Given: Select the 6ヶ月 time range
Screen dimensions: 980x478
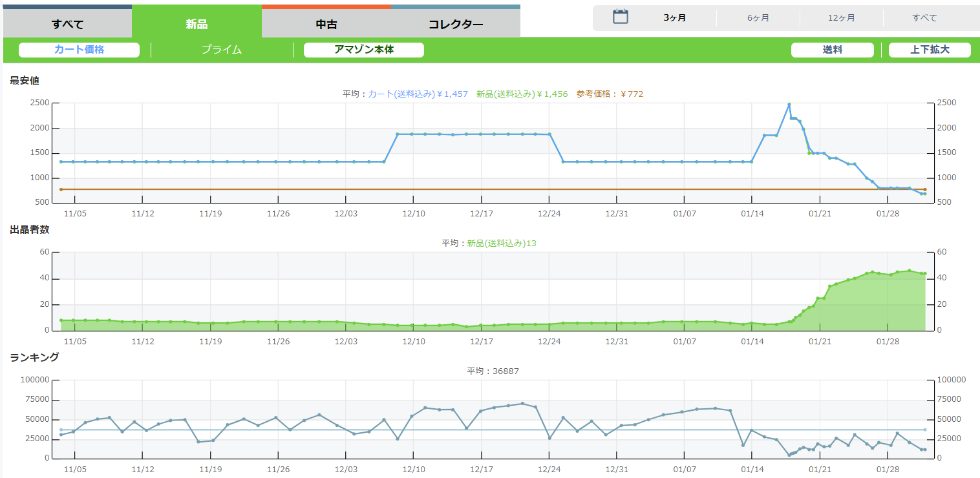Looking at the screenshot, I should coord(758,18).
